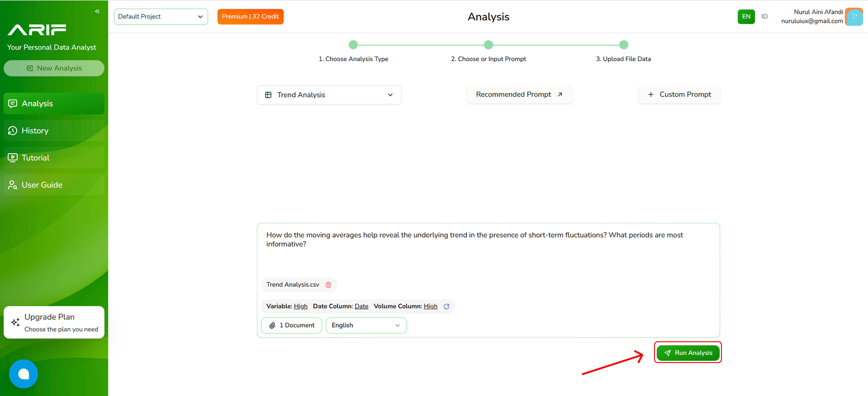This screenshot has width=868, height=396.
Task: Open the English language dropdown
Action: coord(366,325)
